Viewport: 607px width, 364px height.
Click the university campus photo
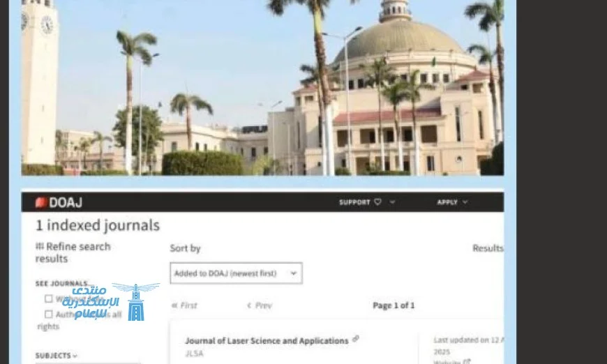(x=262, y=88)
